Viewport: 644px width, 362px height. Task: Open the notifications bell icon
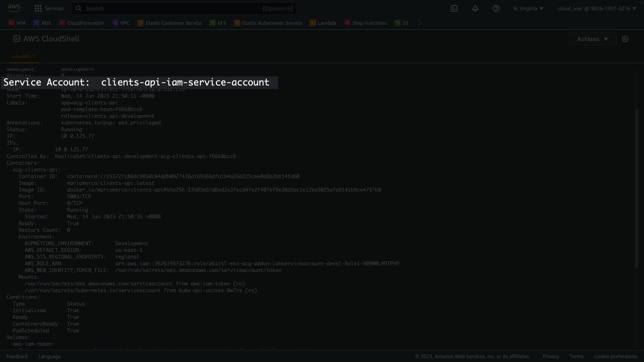475,8
